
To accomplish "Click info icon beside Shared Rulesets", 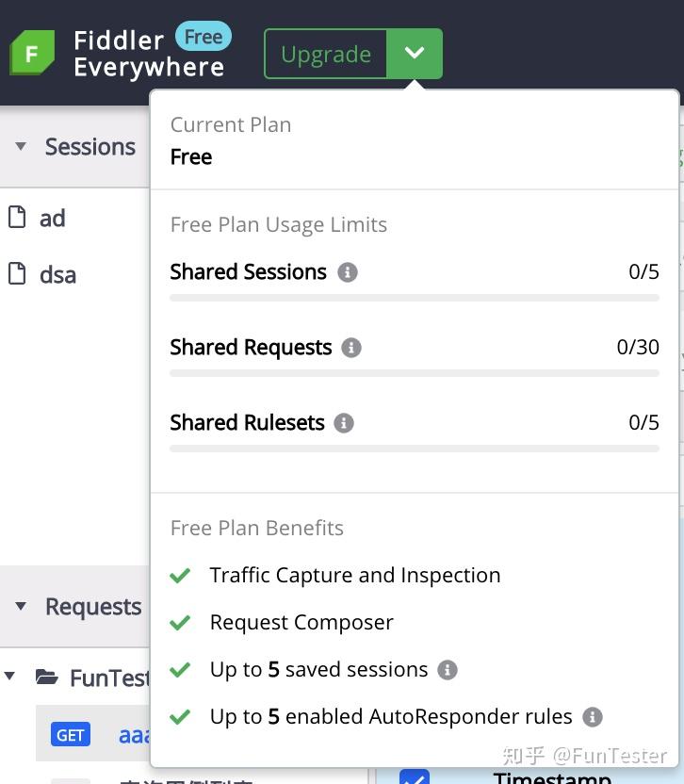I will click(344, 423).
